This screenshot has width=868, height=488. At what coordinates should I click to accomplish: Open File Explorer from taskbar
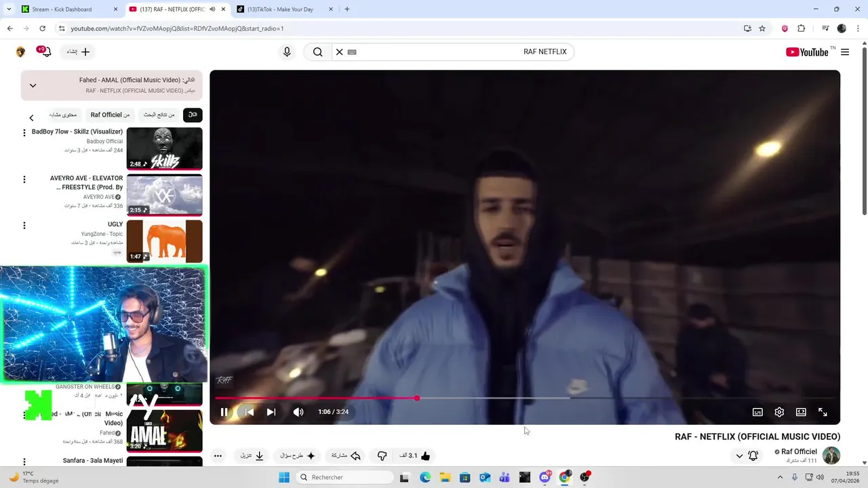445,477
